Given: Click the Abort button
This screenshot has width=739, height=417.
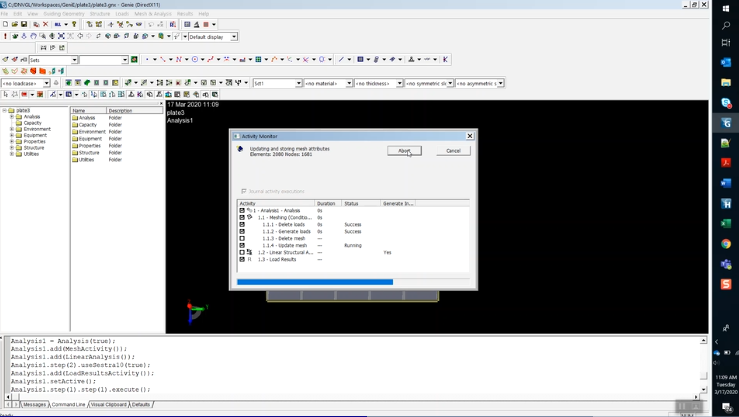Looking at the screenshot, I should 404,151.
